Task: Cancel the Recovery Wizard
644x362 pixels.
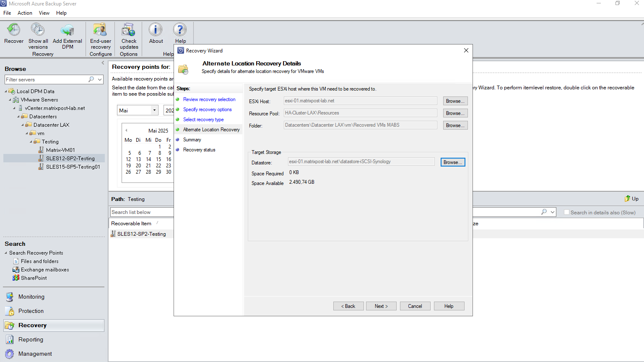Action: (415, 306)
